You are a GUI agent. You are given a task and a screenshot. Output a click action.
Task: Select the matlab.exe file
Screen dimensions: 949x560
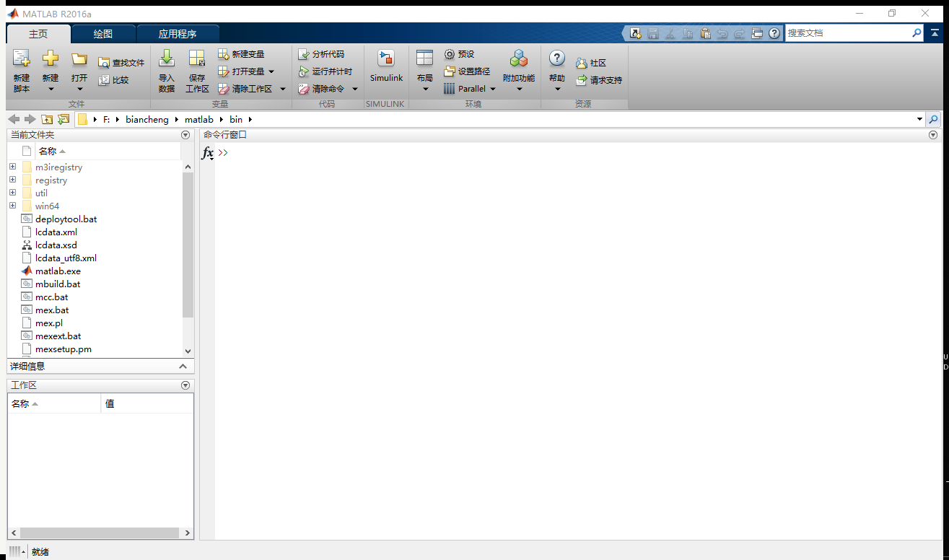click(x=58, y=271)
